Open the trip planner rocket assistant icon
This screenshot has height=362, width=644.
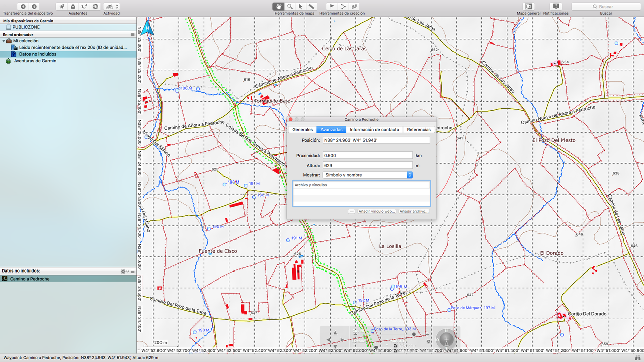pyautogui.click(x=62, y=6)
